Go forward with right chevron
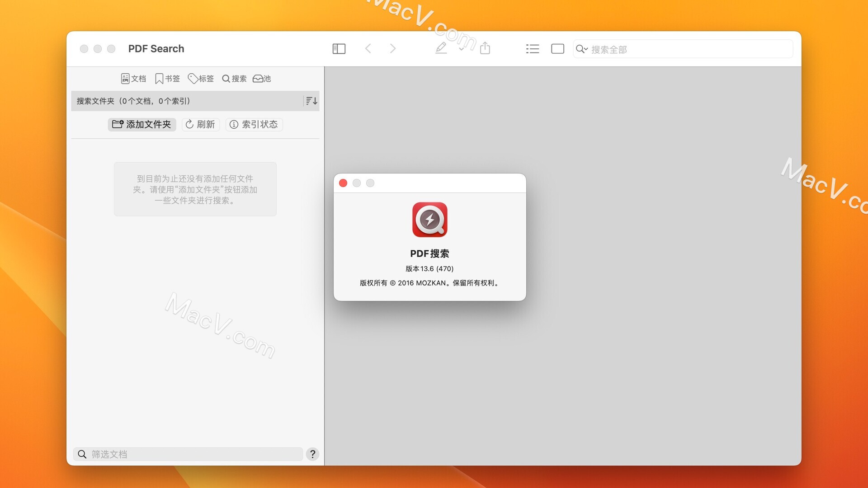This screenshot has width=868, height=488. [393, 49]
